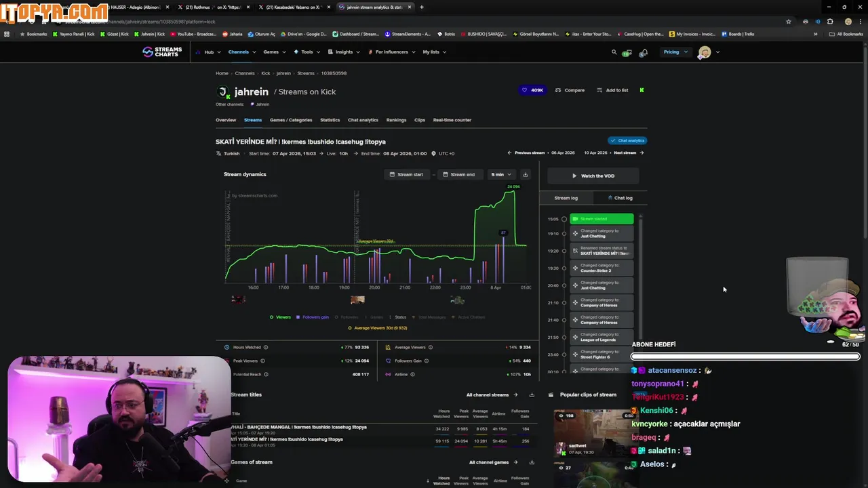Viewport: 868px width, 488px height.
Task: Switch to the Overview tab
Action: 226,120
